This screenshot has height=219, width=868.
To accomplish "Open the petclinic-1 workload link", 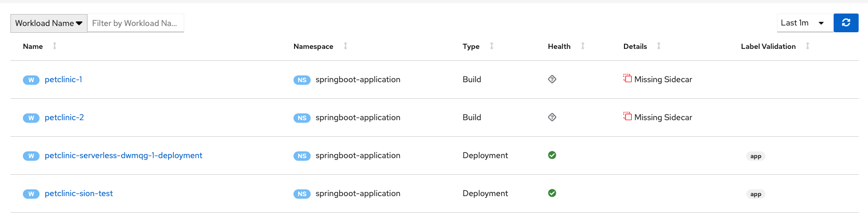I will [x=63, y=80].
